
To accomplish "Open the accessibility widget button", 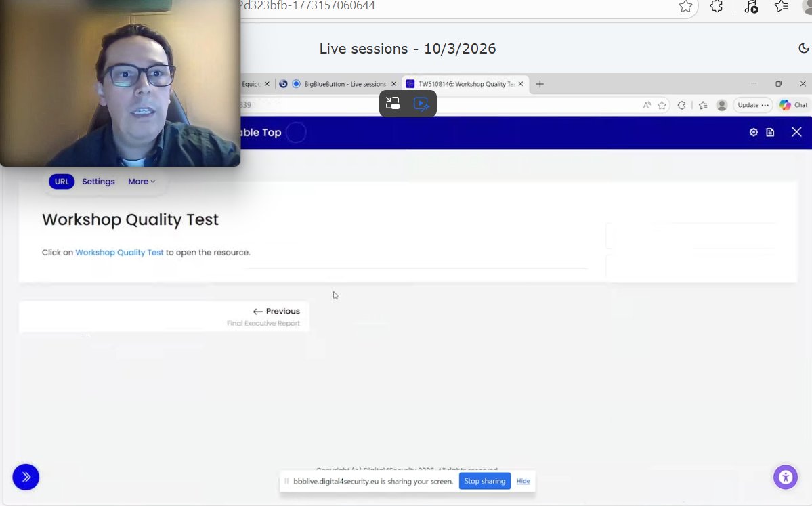I will (x=786, y=477).
